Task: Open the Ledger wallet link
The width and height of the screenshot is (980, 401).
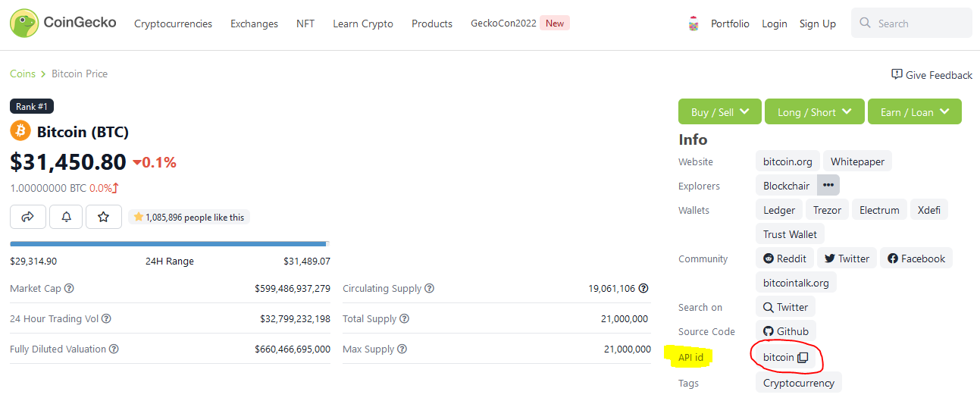Action: (x=779, y=210)
